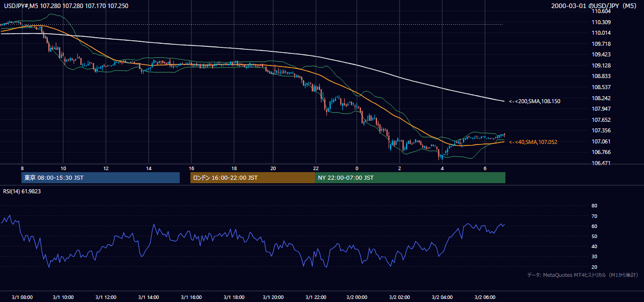
Task: Click the 110.014 price axis label
Action: 602,33
